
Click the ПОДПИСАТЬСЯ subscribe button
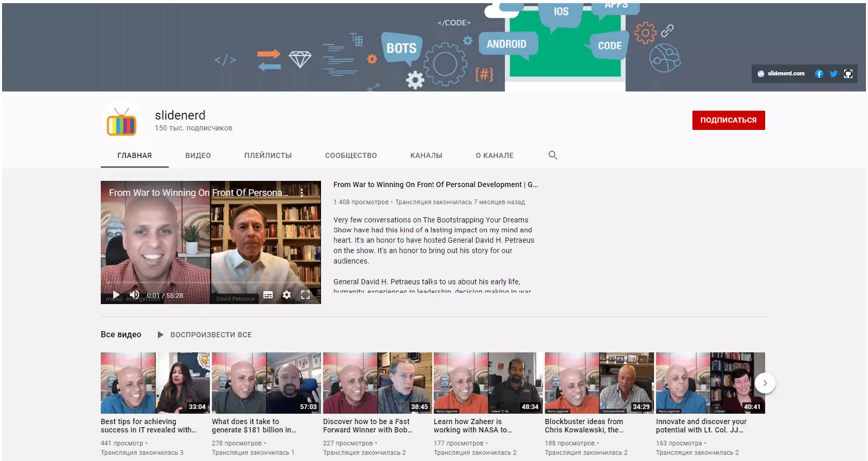pos(728,120)
